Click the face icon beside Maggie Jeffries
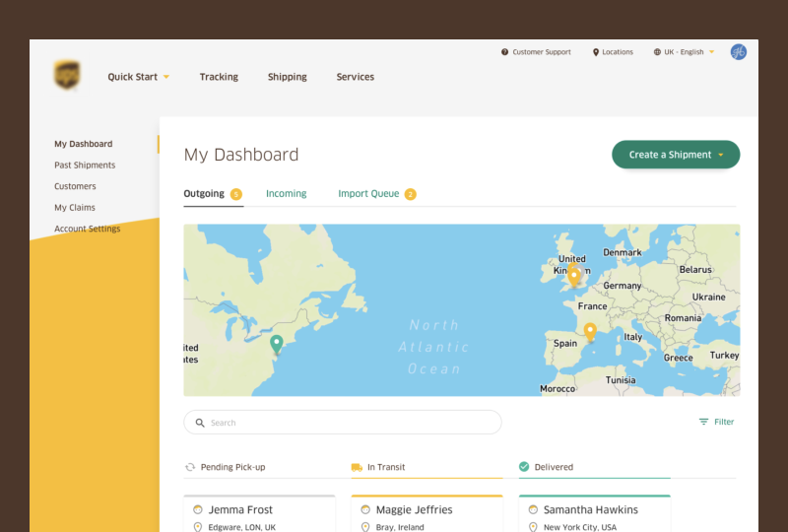 (x=365, y=509)
